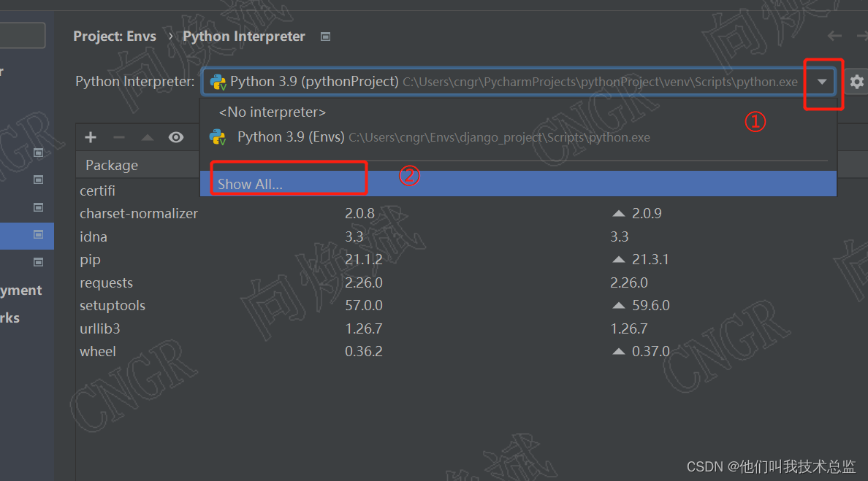This screenshot has width=868, height=481.
Task: Select the idna package row
Action: 94,236
